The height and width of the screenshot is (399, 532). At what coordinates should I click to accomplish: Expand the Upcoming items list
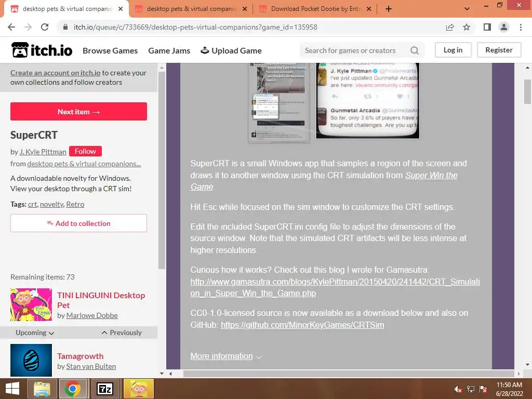click(x=35, y=332)
